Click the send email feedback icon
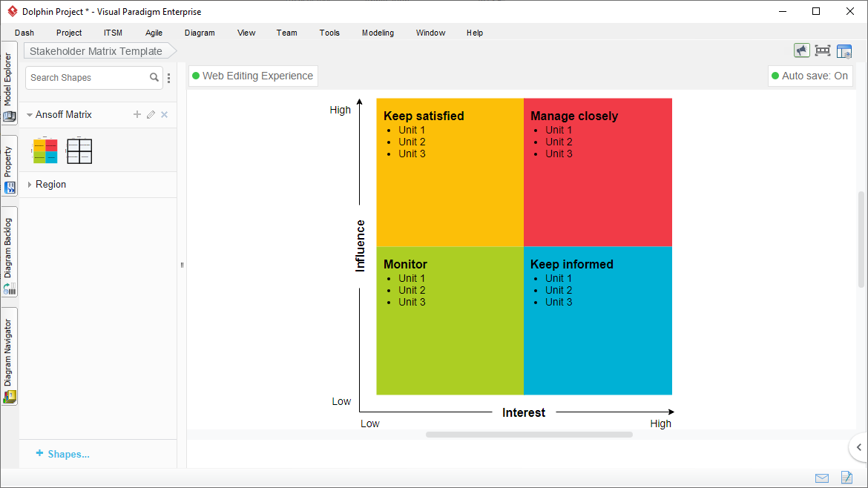This screenshot has width=868, height=488. pyautogui.click(x=821, y=478)
